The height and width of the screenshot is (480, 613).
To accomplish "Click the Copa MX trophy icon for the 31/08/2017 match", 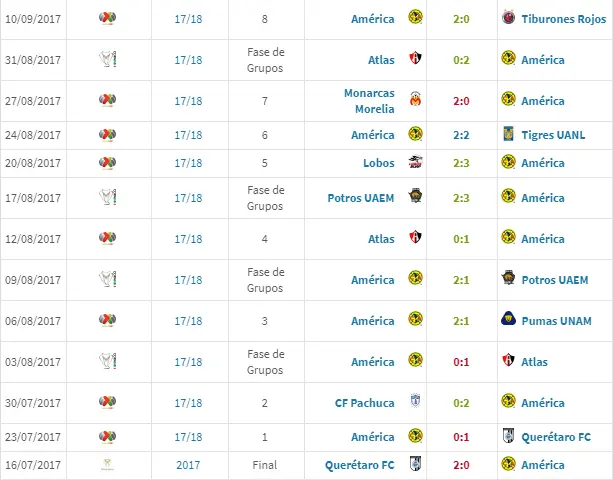I will tap(108, 59).
